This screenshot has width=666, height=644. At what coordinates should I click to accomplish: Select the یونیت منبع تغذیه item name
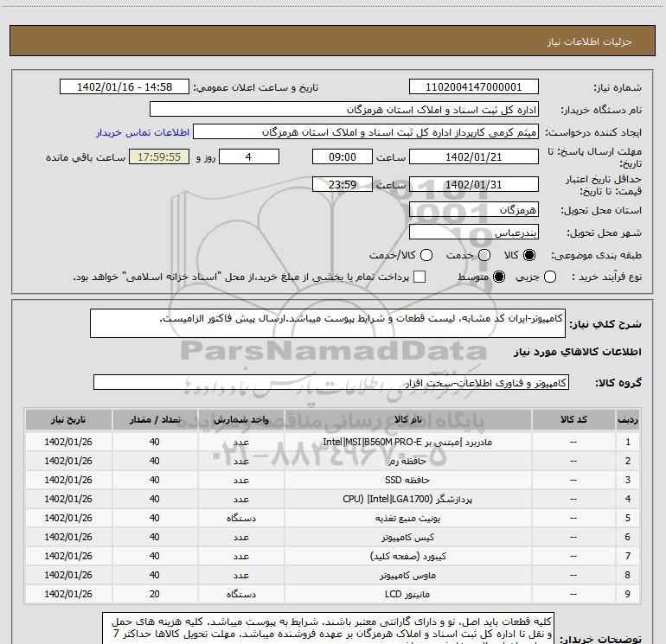[x=407, y=518]
